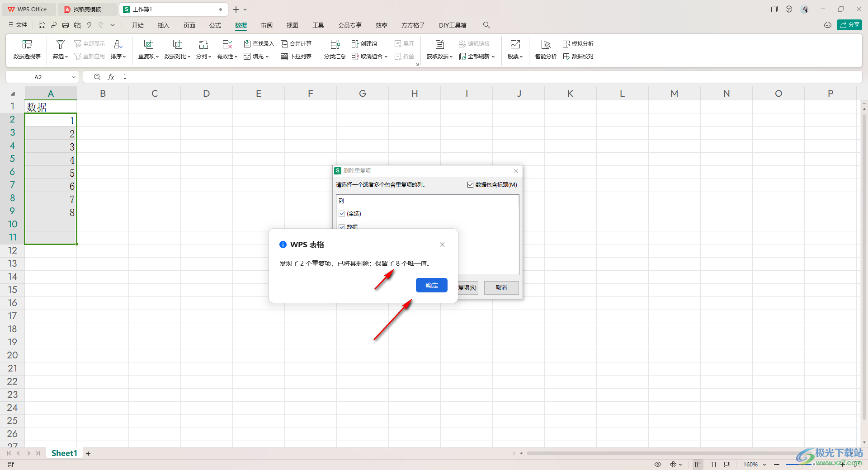Open the 方方格子 tab
Image resolution: width=868 pixels, height=470 pixels.
click(413, 25)
